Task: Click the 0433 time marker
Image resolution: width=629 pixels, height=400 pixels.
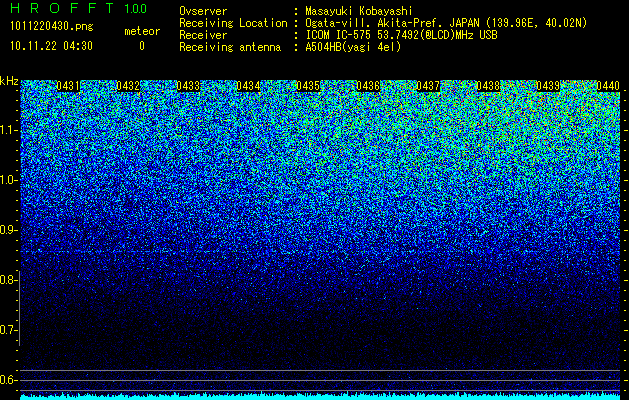Action: pos(188,86)
